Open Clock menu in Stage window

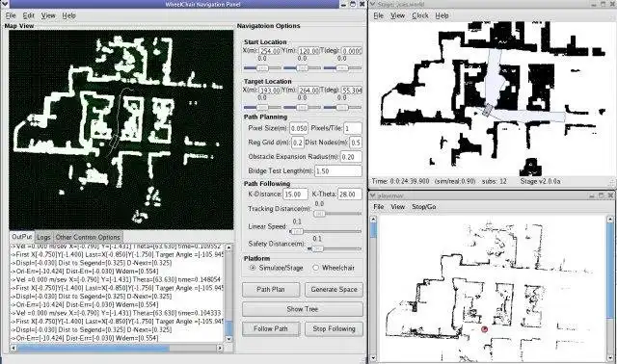[x=420, y=15]
